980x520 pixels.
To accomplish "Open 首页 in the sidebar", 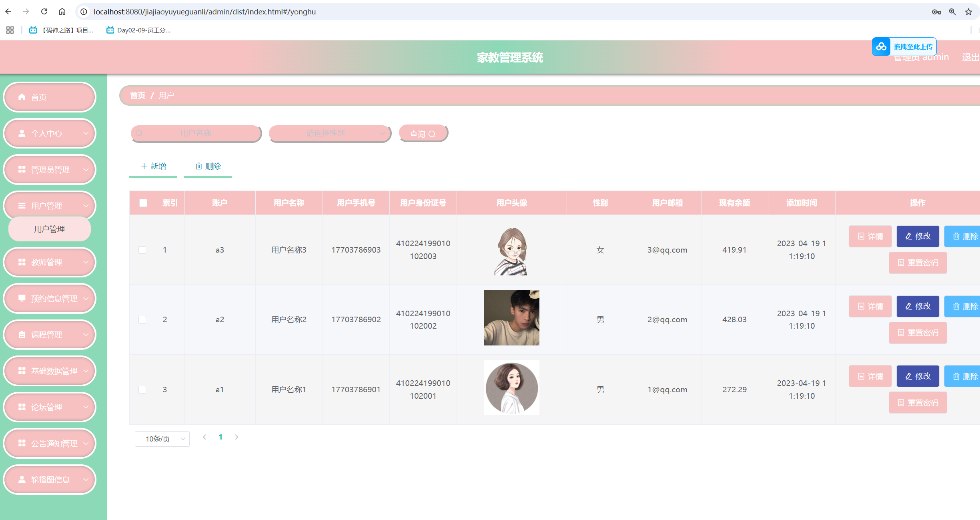I will pyautogui.click(x=50, y=97).
